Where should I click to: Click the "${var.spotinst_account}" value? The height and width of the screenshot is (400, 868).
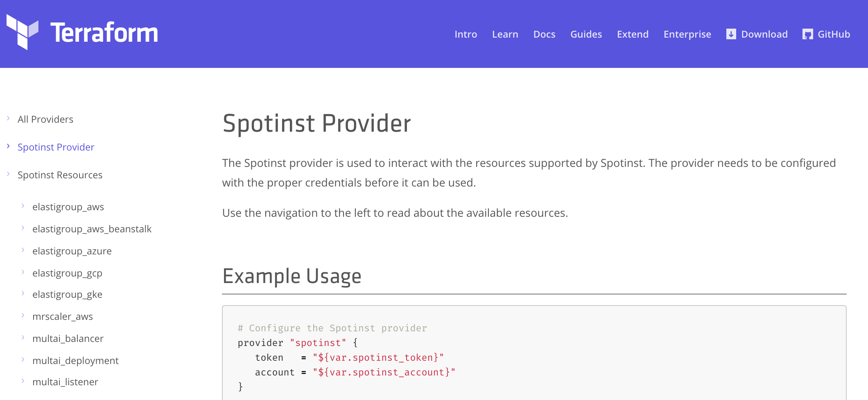click(384, 372)
